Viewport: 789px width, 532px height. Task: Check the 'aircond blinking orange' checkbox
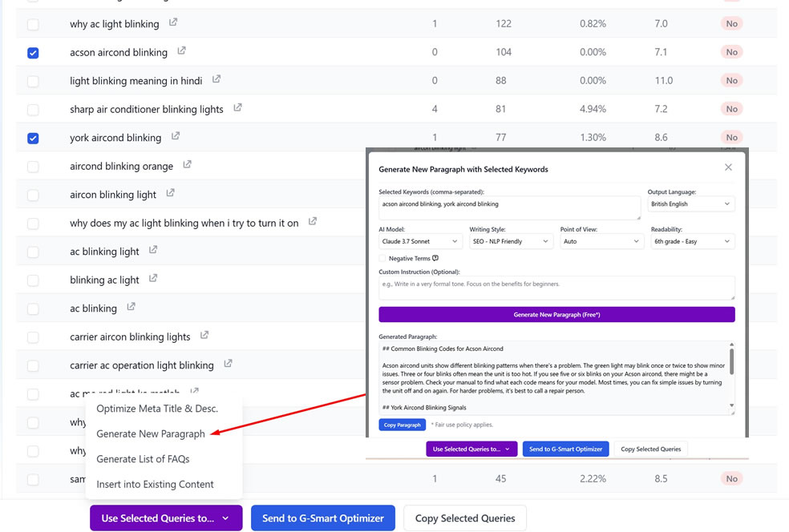click(x=33, y=167)
